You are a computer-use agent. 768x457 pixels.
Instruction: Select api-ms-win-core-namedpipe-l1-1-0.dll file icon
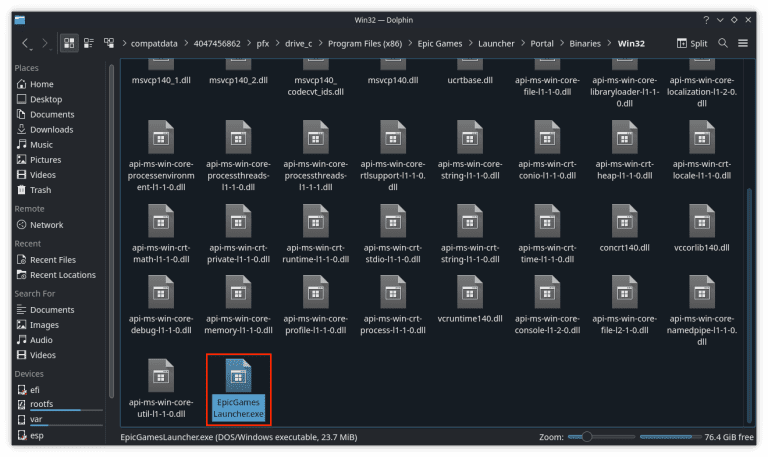[702, 292]
